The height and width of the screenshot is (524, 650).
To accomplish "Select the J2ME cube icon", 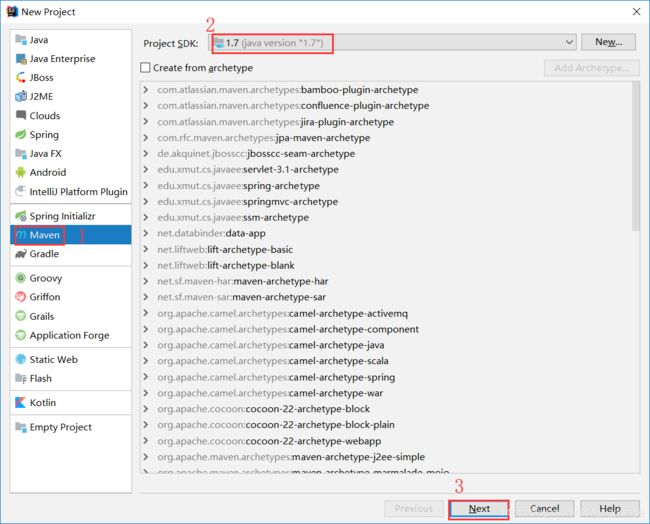I will [x=21, y=97].
